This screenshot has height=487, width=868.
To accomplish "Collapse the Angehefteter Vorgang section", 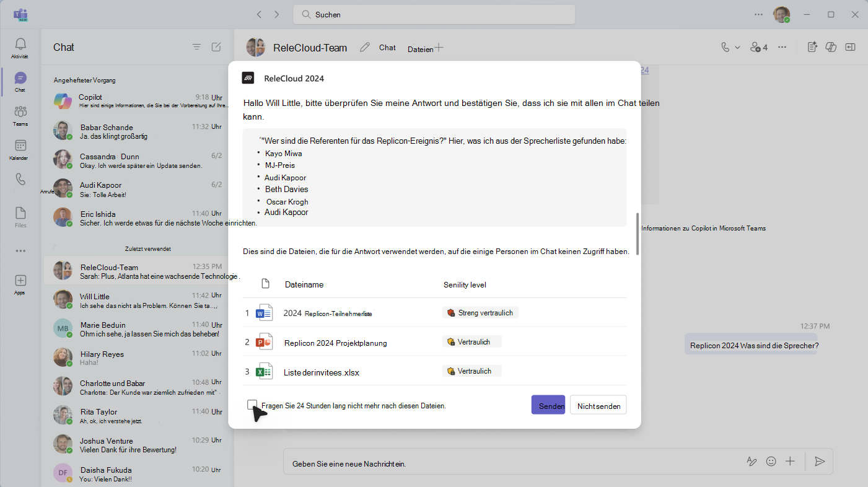I will (84, 80).
